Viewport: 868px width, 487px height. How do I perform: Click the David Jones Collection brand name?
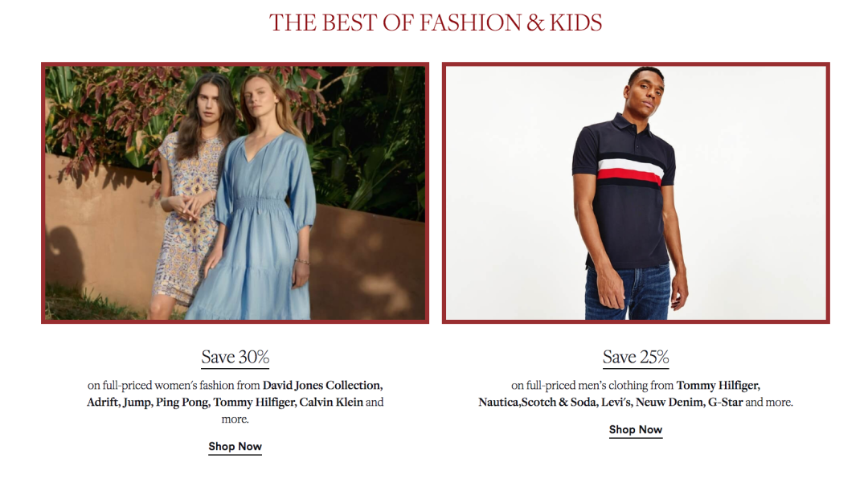click(322, 385)
